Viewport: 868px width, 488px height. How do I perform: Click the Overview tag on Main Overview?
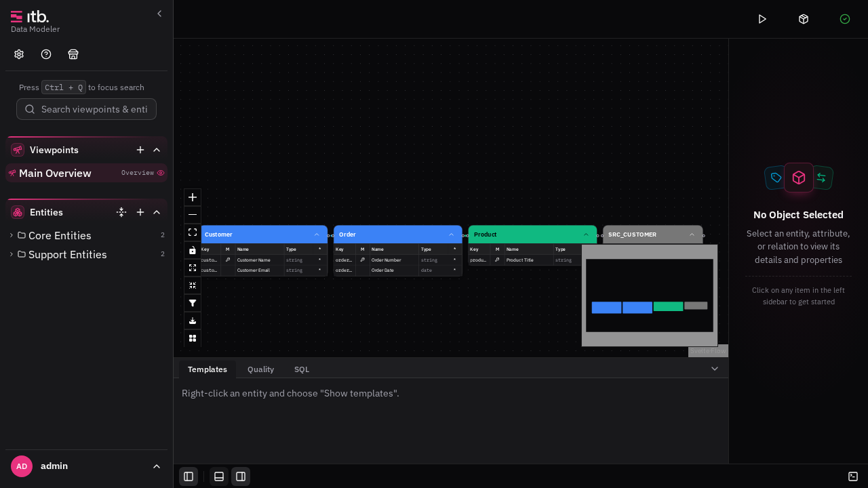point(138,173)
